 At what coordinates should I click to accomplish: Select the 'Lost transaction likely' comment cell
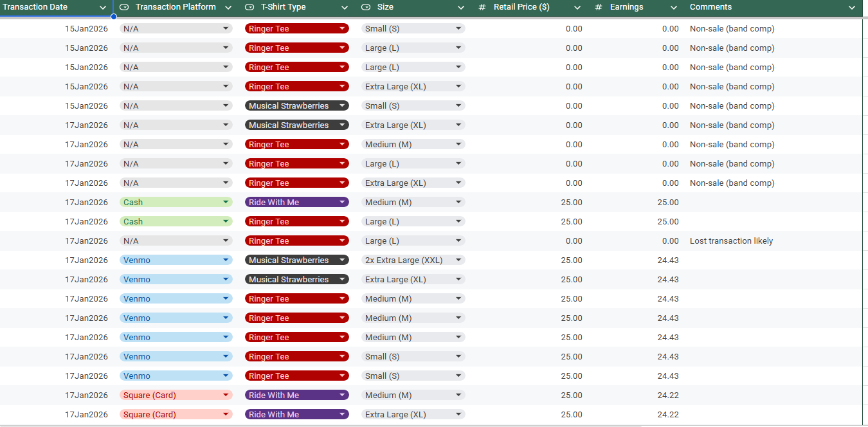[x=773, y=241]
